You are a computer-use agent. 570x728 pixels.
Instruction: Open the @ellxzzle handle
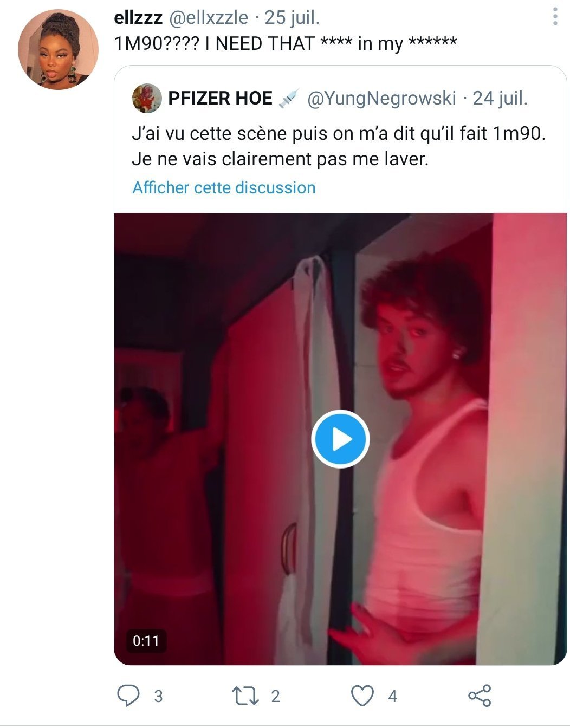[x=209, y=17]
